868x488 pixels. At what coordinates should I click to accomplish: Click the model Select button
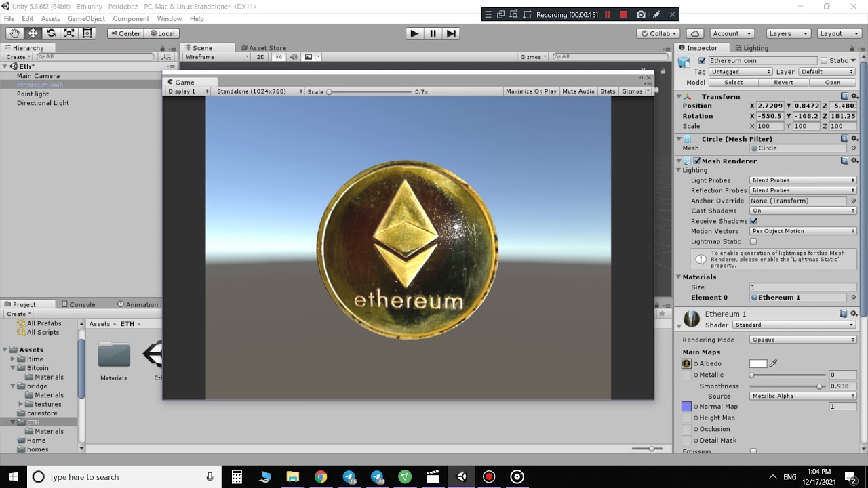click(x=733, y=82)
